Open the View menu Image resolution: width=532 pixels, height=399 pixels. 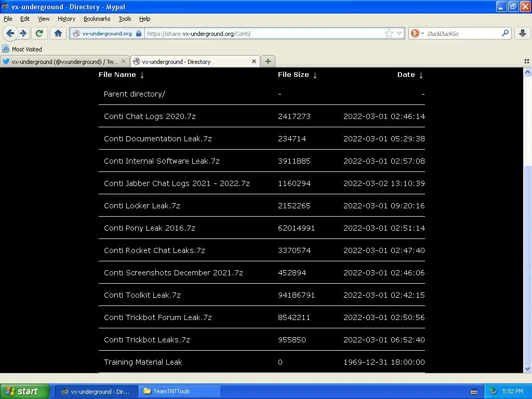click(44, 19)
